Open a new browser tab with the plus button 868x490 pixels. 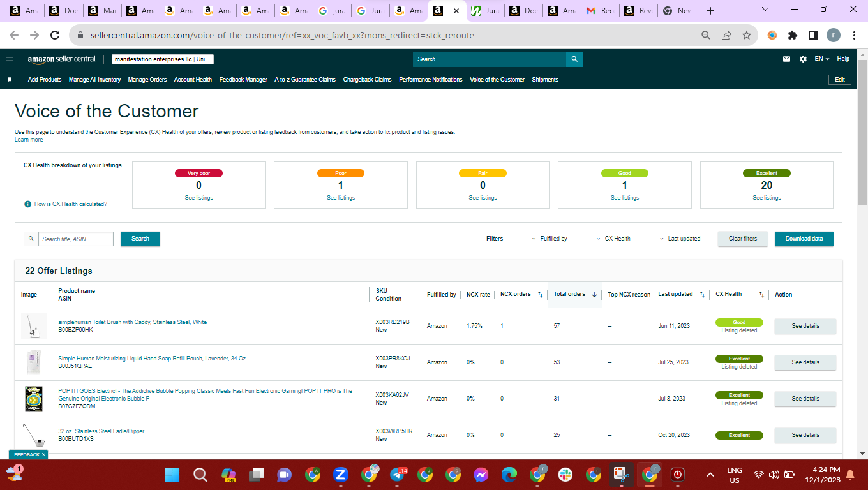[x=710, y=11]
